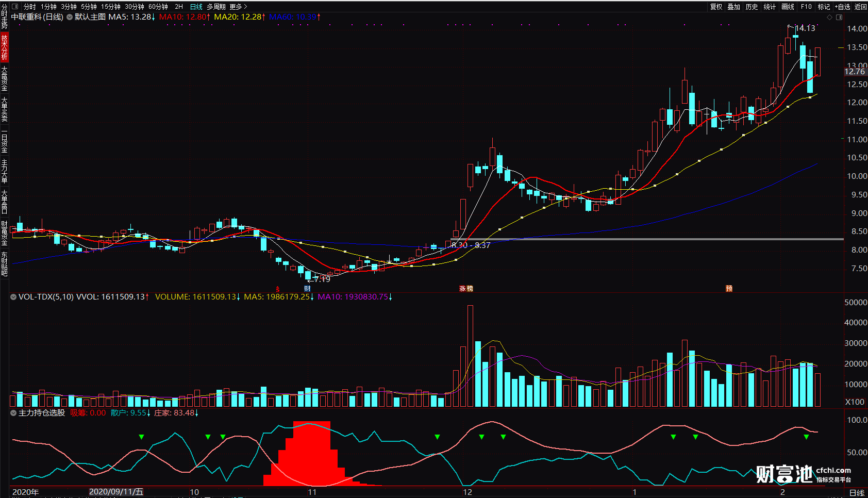The height and width of the screenshot is (498, 868).
Task: Open F10 company info
Action: tap(806, 7)
